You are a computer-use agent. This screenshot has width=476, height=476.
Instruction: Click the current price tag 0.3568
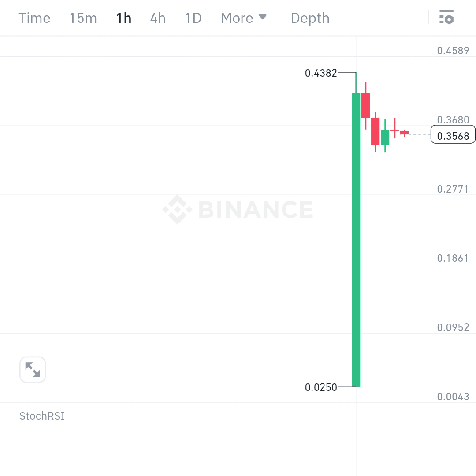[453, 136]
